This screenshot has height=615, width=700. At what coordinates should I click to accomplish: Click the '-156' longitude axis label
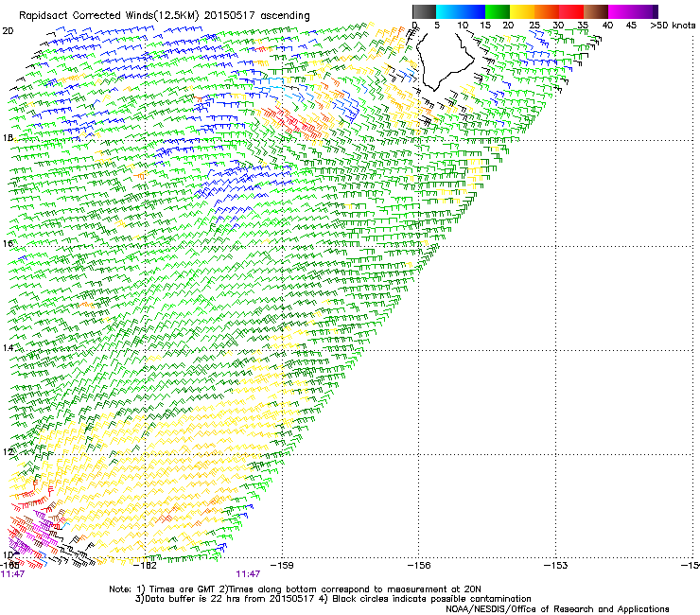(419, 566)
